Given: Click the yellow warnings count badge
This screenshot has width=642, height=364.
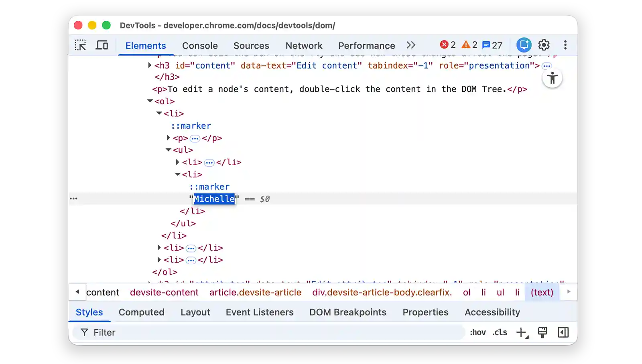Looking at the screenshot, I should (469, 45).
